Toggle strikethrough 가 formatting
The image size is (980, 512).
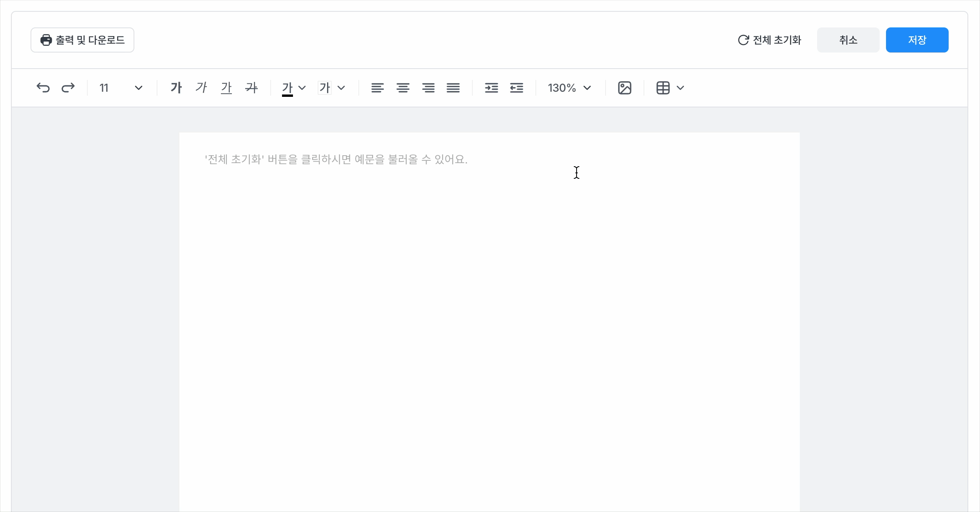(251, 87)
